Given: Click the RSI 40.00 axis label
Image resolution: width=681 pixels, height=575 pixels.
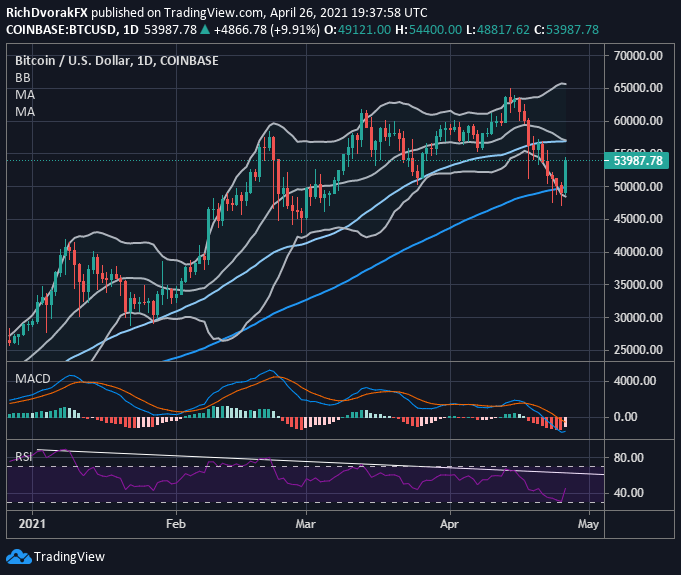Looking at the screenshot, I should (x=628, y=493).
